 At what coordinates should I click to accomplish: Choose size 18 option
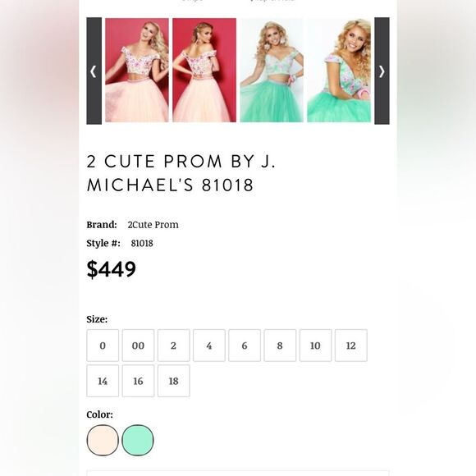(x=174, y=381)
